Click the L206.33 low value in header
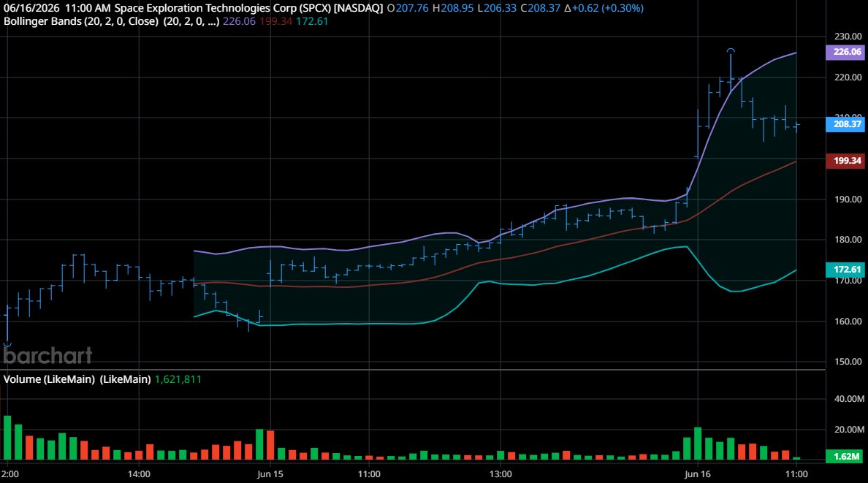This screenshot has width=868, height=483. tap(497, 8)
